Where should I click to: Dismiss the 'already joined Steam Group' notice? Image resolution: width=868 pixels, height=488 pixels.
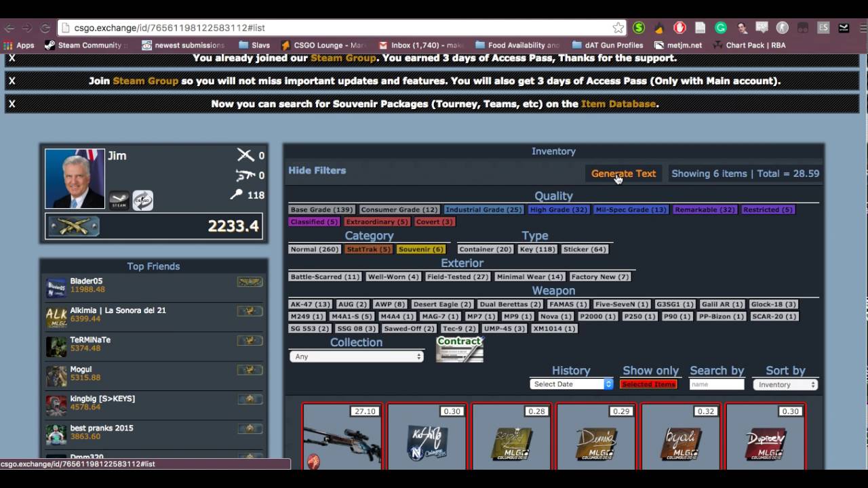coord(12,58)
